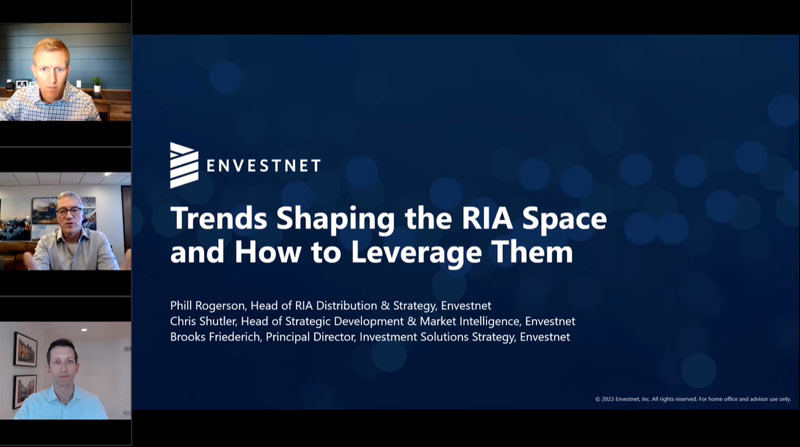The image size is (800, 447).
Task: Click the title line "and How to Leverage Them"
Action: 371,252
